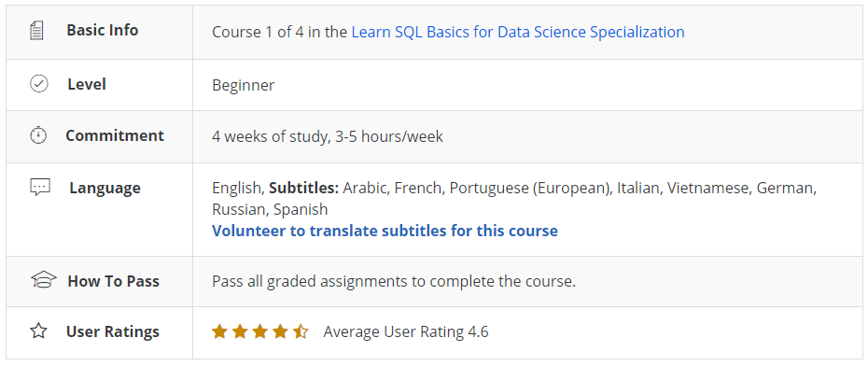Open Learn SQL Basics for Data Science Specialization link
868x366 pixels.
click(518, 32)
